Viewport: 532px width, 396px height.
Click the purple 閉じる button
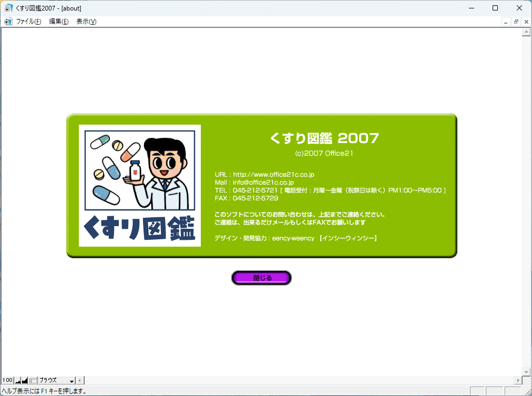pyautogui.click(x=261, y=278)
